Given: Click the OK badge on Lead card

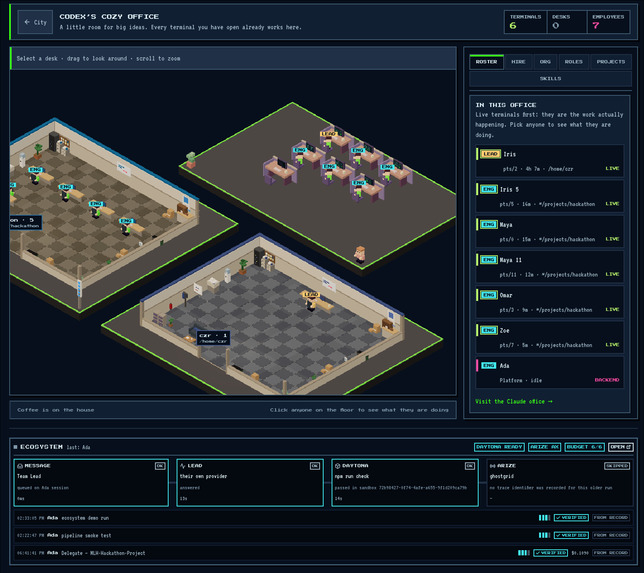Looking at the screenshot, I should tap(315, 466).
